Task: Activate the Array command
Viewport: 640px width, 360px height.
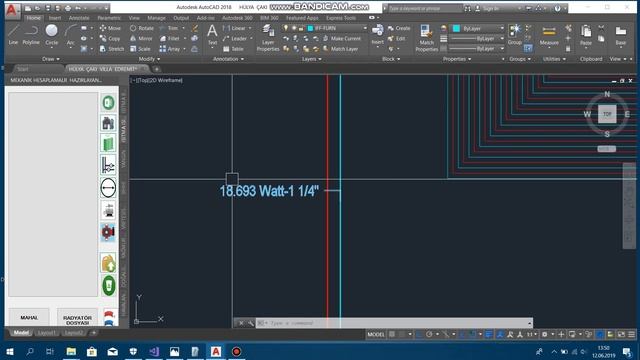Action: pos(169,49)
